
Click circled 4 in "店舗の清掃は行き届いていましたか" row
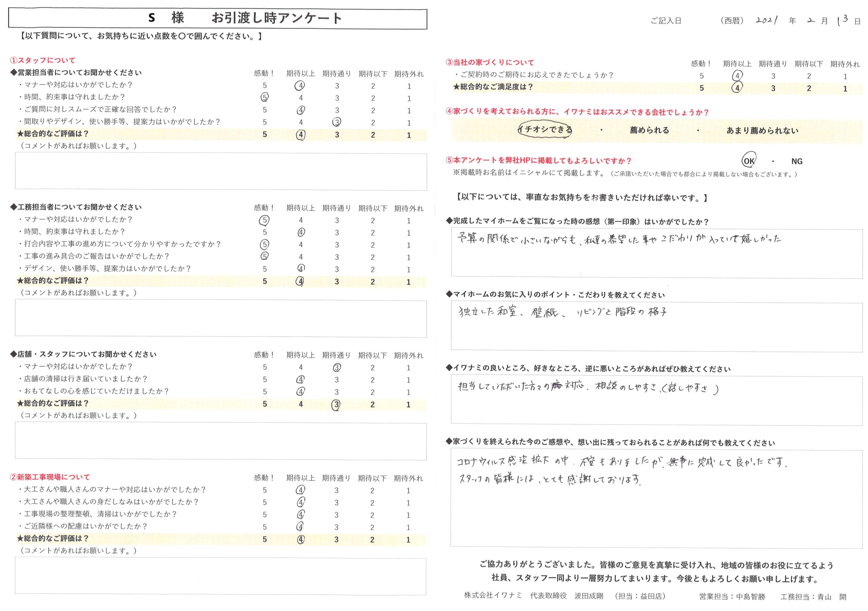pos(301,380)
